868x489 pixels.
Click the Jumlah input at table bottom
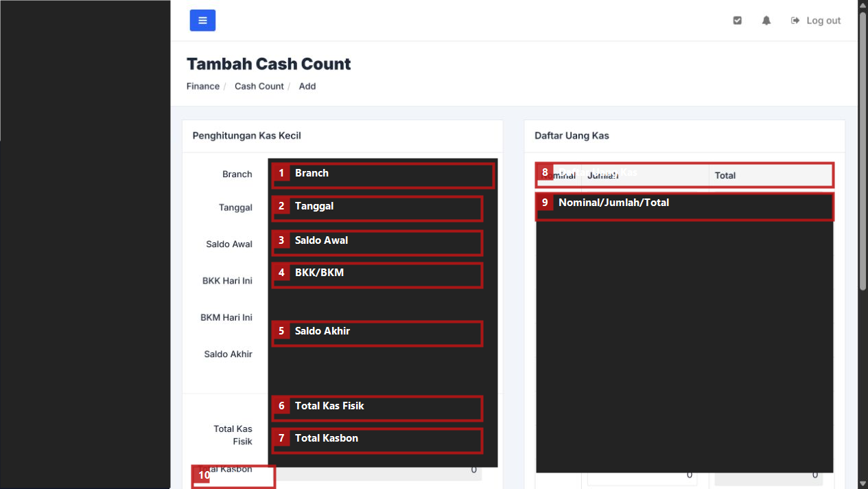point(643,475)
